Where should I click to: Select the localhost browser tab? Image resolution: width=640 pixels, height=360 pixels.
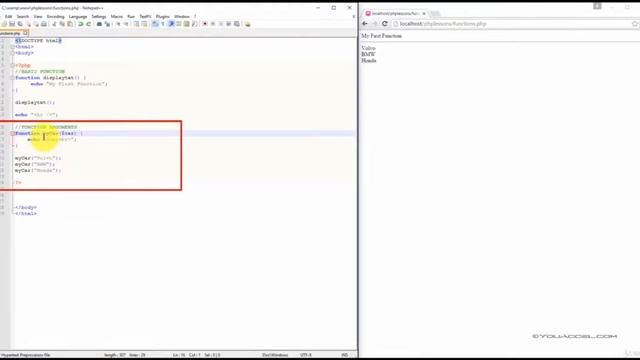tap(395, 13)
